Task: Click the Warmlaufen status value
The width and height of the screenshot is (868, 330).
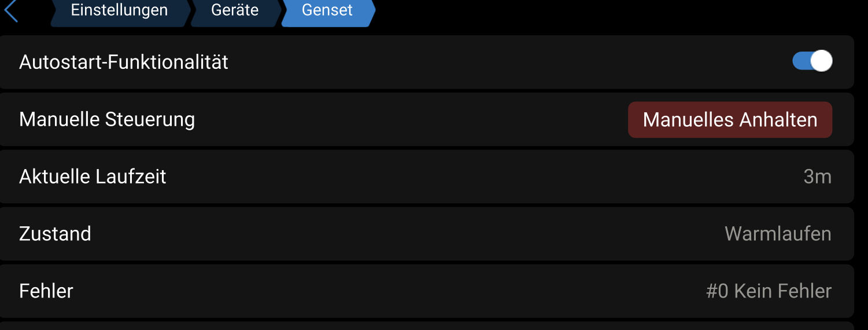Action: (778, 234)
